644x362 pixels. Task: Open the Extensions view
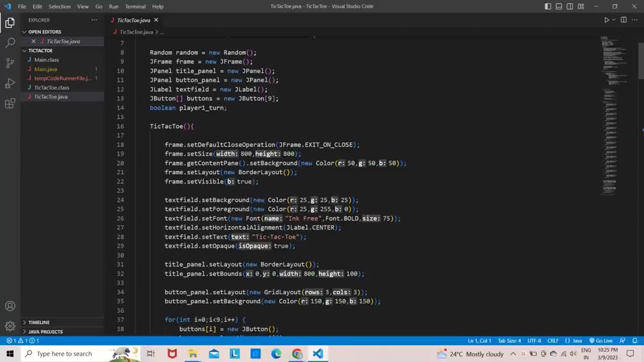pos(10,104)
